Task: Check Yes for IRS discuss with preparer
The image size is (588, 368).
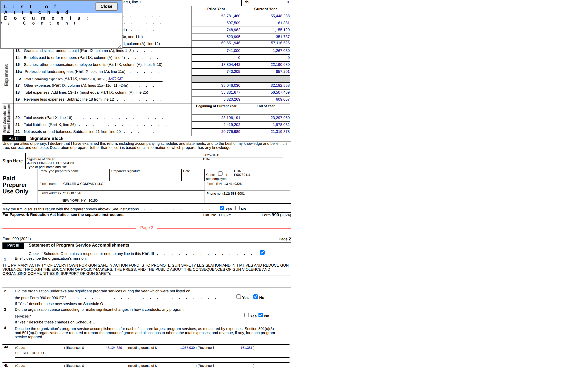Action: 222,208
